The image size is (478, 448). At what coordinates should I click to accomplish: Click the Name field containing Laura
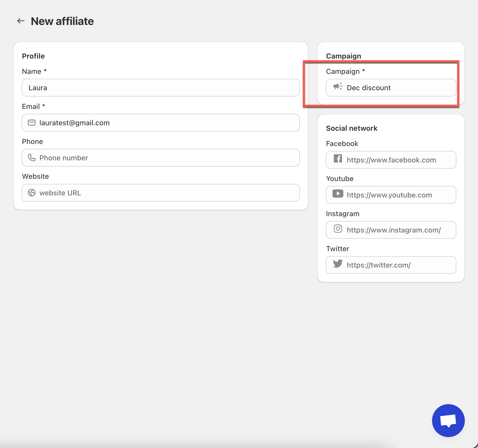tap(161, 88)
